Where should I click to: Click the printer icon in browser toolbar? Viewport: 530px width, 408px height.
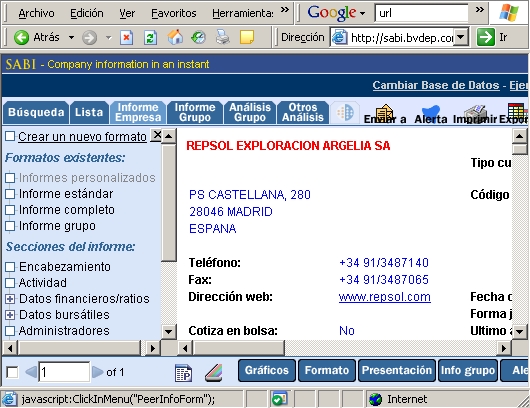223,37
